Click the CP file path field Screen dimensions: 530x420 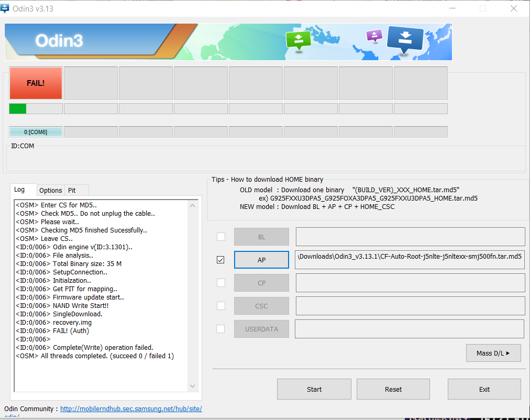411,283
